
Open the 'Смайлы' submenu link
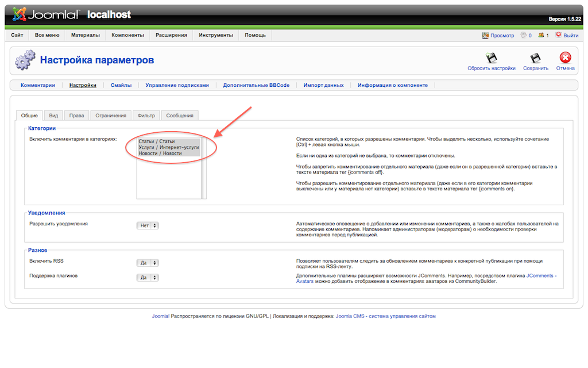pyautogui.click(x=121, y=85)
